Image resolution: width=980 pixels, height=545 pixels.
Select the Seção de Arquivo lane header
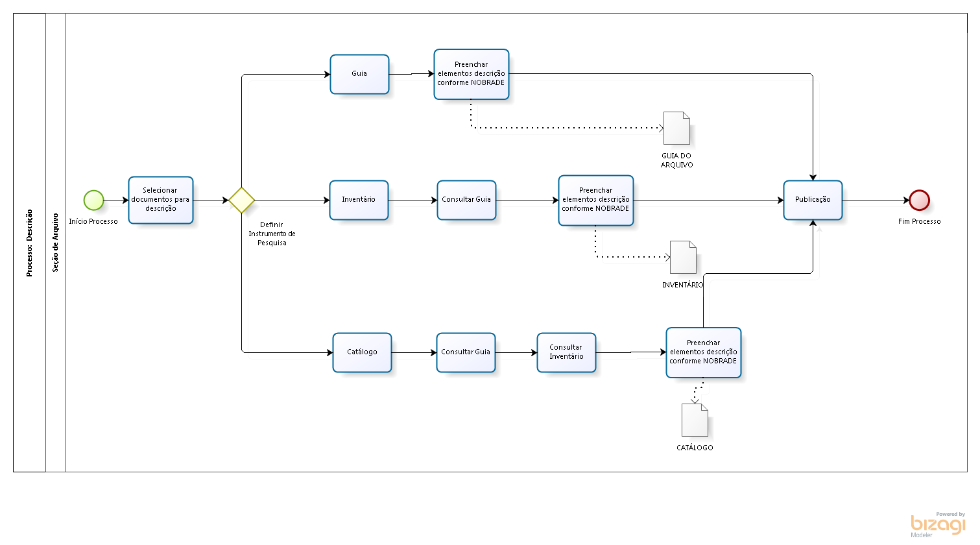pyautogui.click(x=55, y=243)
